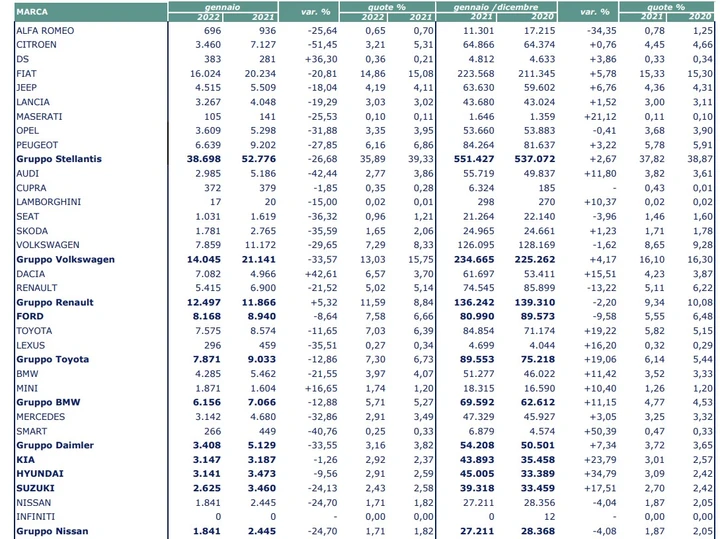Image resolution: width=720 pixels, height=539 pixels.
Task: Select Alfa Romeo yearly variation -34,35
Action: pos(602,31)
